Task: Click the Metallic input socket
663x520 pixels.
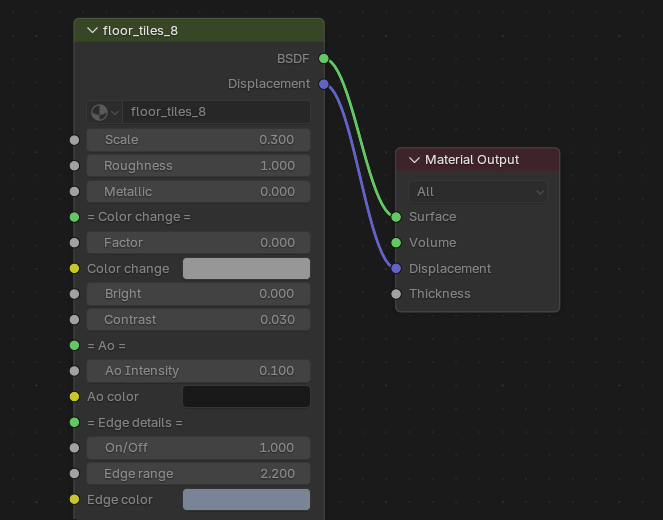Action: click(x=74, y=192)
